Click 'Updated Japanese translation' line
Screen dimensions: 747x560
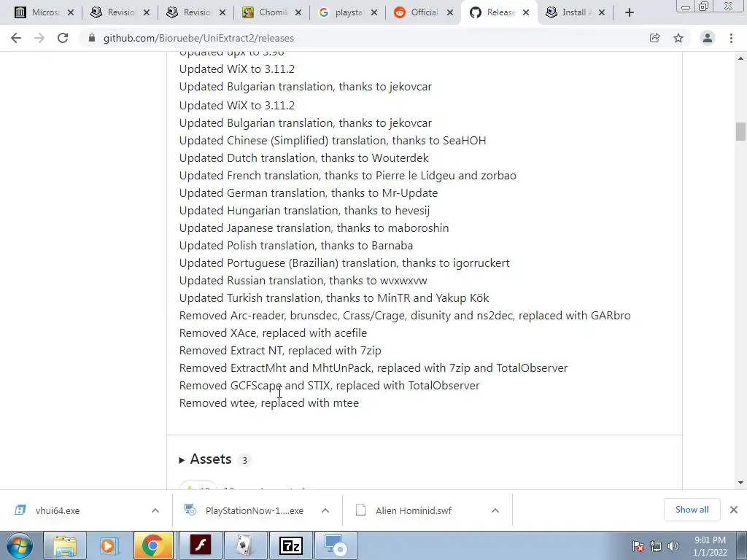[314, 228]
